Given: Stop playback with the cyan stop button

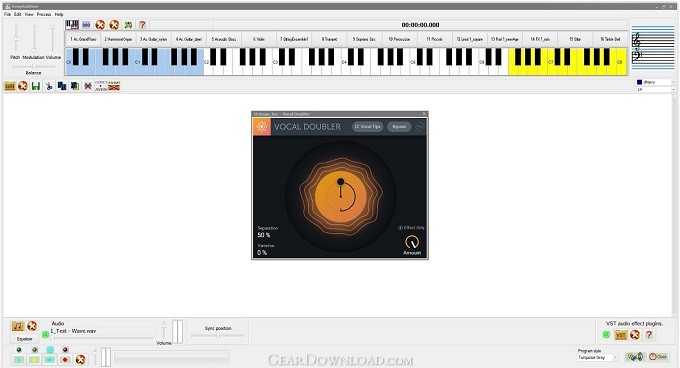Looking at the screenshot, I should tap(50, 360).
